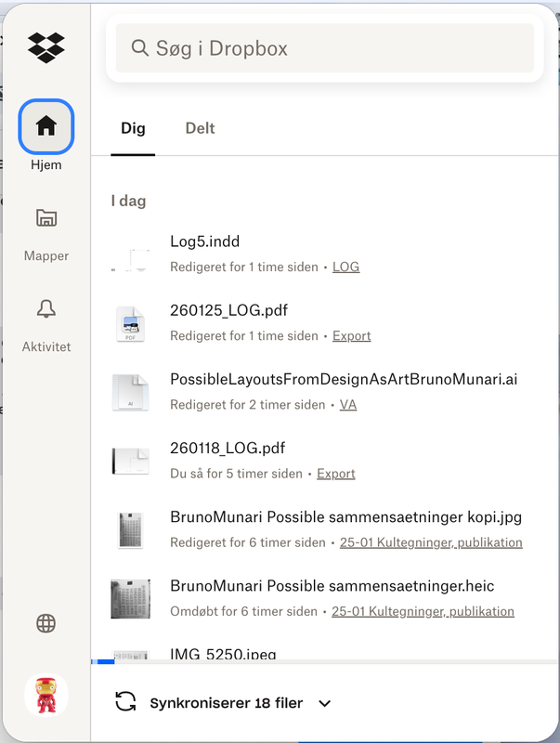Click the globe icon in sidebar
Viewport: 560px width, 743px height.
(46, 623)
